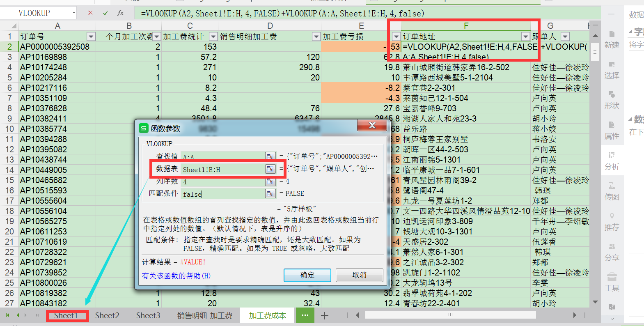The width and height of the screenshot is (644, 326).
Task: Click the 查找值 input field
Action: (223, 156)
